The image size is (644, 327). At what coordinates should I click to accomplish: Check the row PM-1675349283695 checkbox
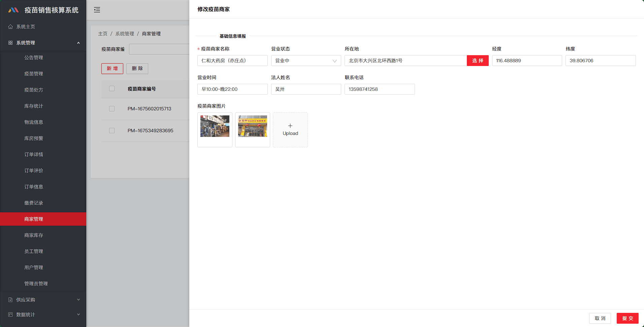coord(112,131)
